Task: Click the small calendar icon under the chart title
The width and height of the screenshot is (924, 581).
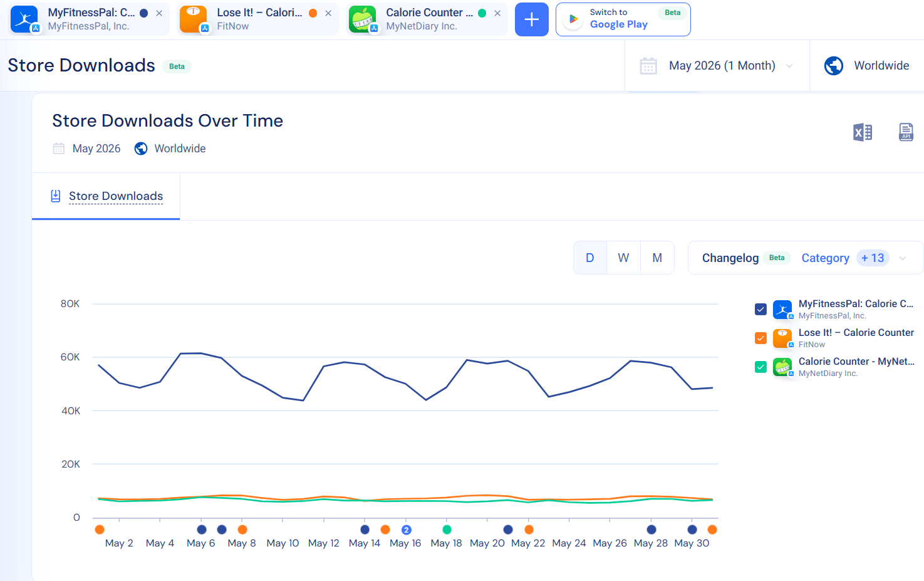Action: pyautogui.click(x=59, y=149)
